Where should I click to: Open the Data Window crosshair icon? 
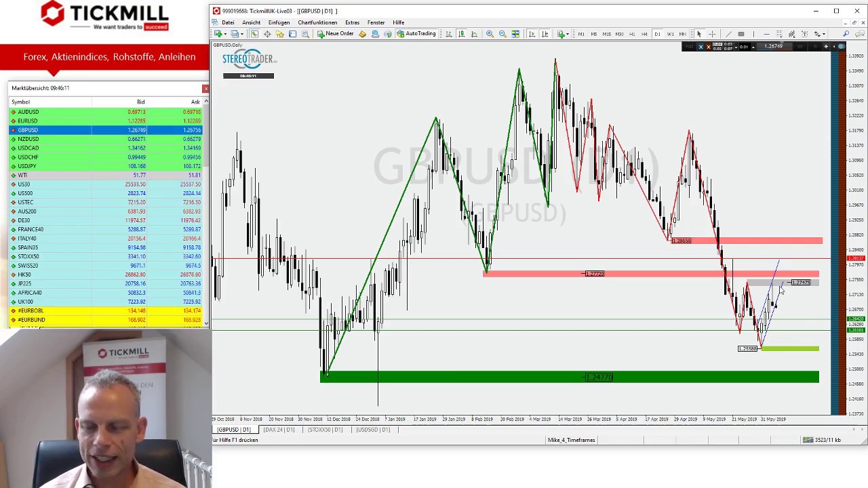pos(267,34)
